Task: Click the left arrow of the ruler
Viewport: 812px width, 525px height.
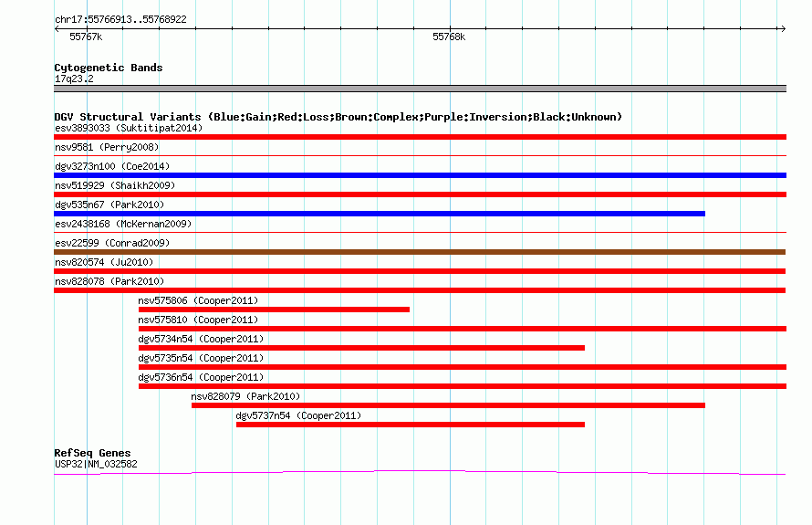Action: 57,29
